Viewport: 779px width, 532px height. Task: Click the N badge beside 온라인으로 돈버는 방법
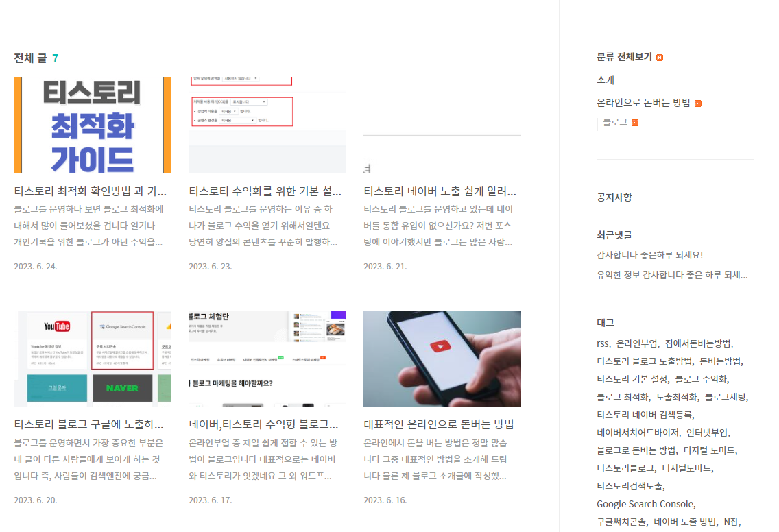point(699,102)
